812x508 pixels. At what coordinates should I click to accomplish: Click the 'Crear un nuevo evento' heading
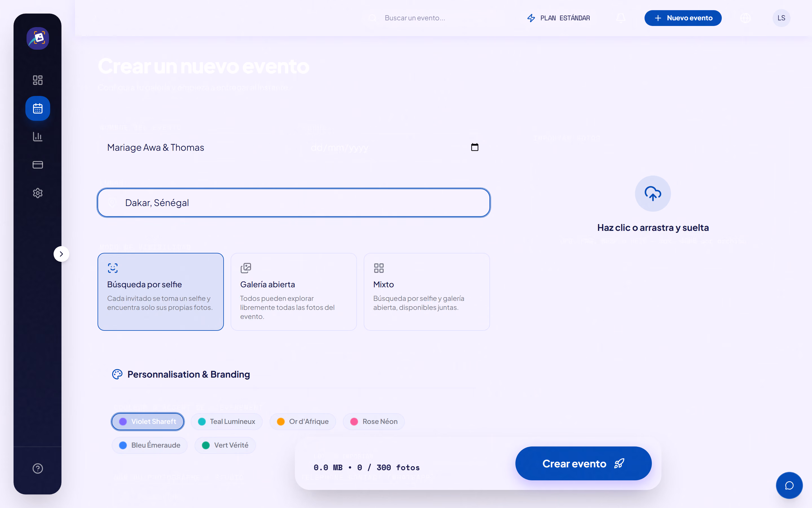203,66
